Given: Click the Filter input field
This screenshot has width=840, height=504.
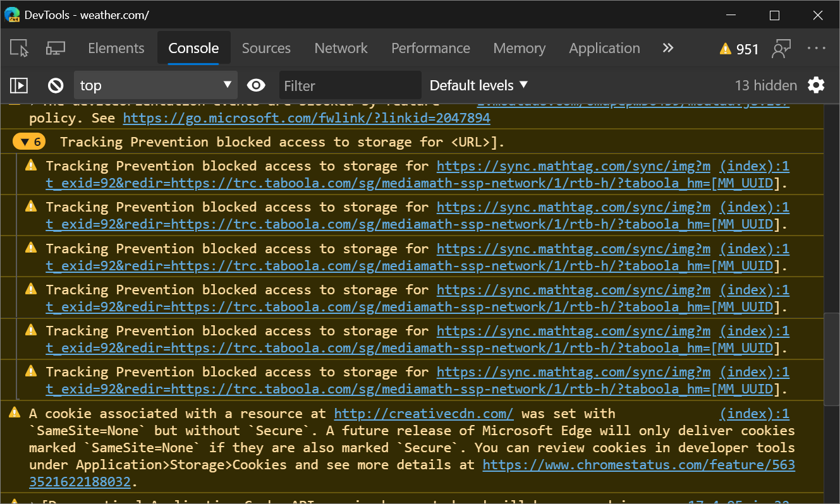Looking at the screenshot, I should 350,85.
